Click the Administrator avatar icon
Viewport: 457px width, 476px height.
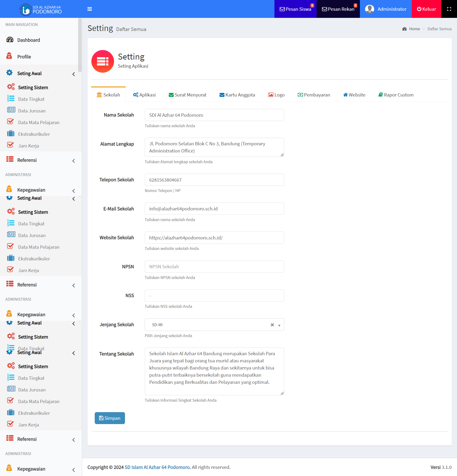[369, 9]
